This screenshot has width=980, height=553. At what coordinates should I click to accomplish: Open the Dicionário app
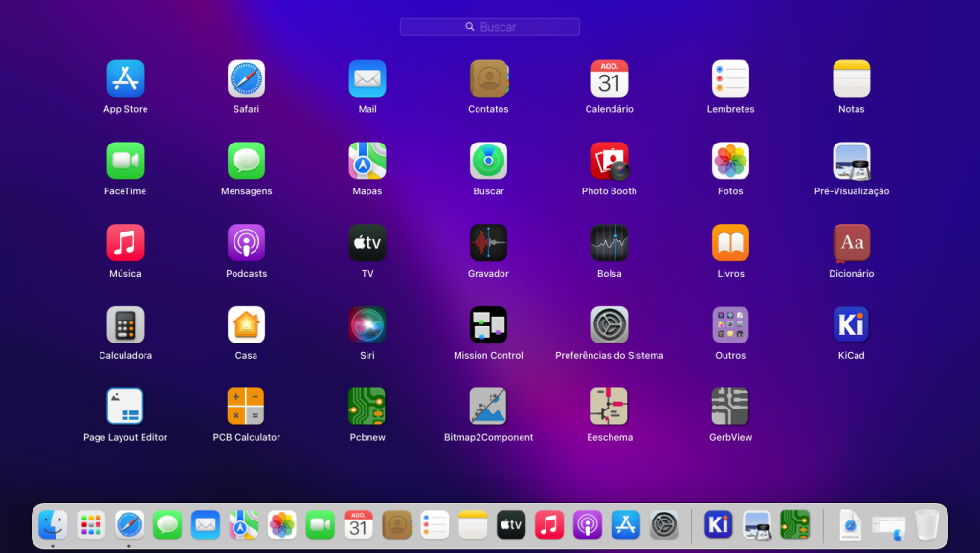click(x=851, y=242)
